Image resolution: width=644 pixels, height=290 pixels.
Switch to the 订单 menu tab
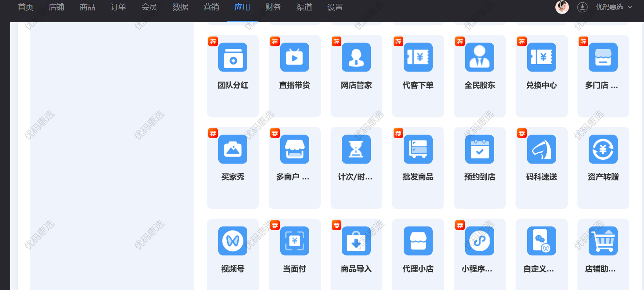pos(118,7)
